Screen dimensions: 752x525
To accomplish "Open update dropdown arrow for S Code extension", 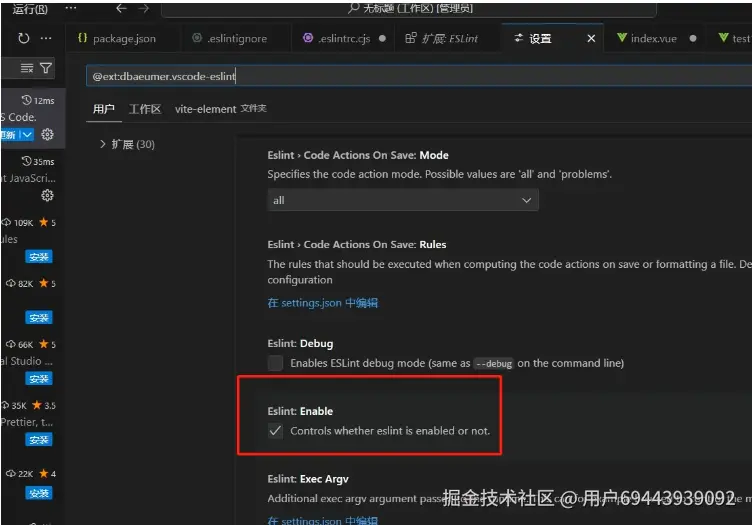I will tap(27, 135).
